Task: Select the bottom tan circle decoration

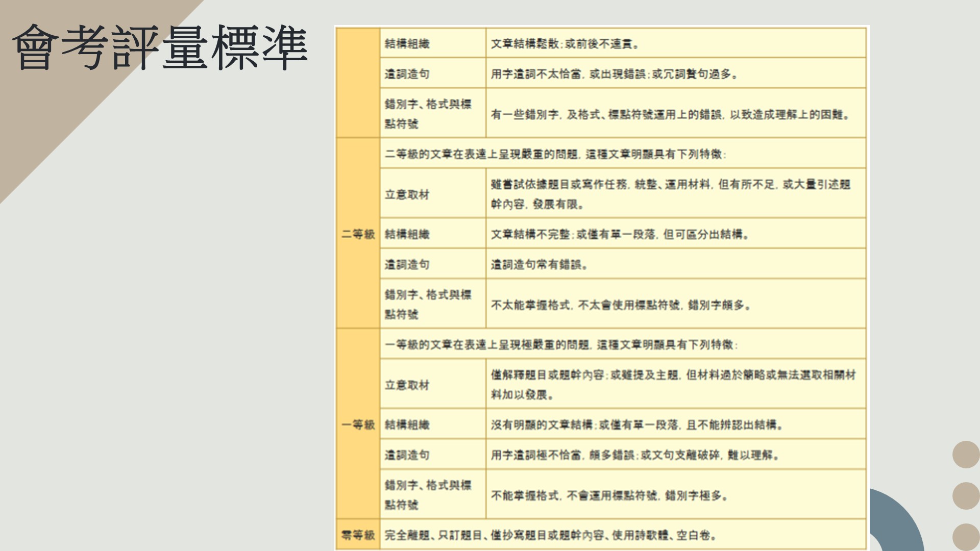Action: point(966,537)
